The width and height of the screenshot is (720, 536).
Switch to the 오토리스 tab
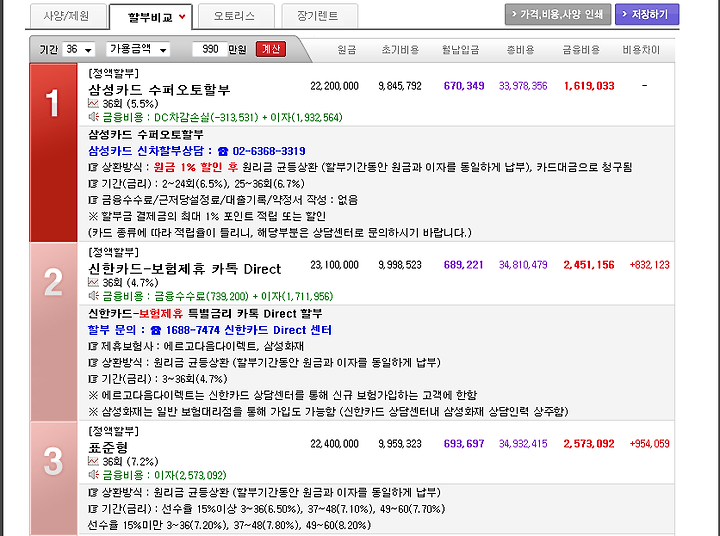[236, 16]
